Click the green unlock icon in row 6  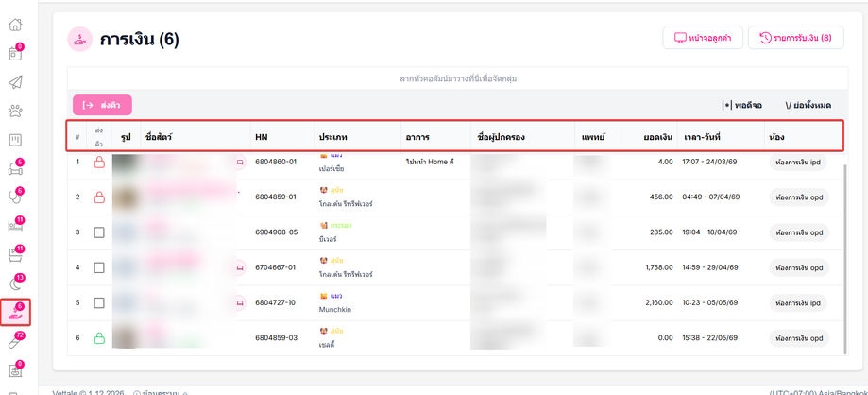99,338
